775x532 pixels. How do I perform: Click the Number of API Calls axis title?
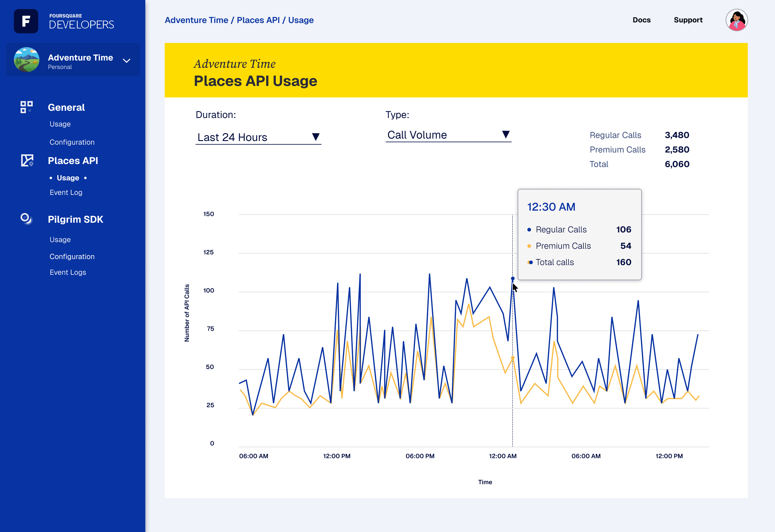tap(187, 313)
